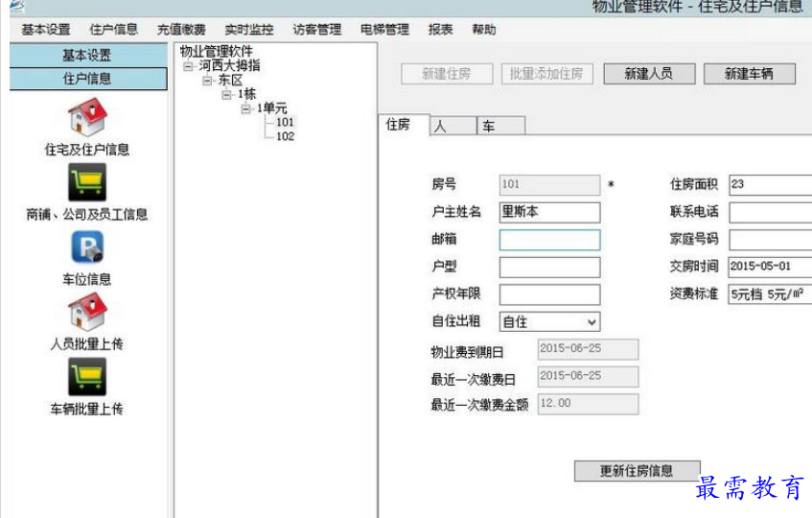The width and height of the screenshot is (812, 518).
Task: Expand the 住户信息 sidebar section
Action: coord(88,79)
